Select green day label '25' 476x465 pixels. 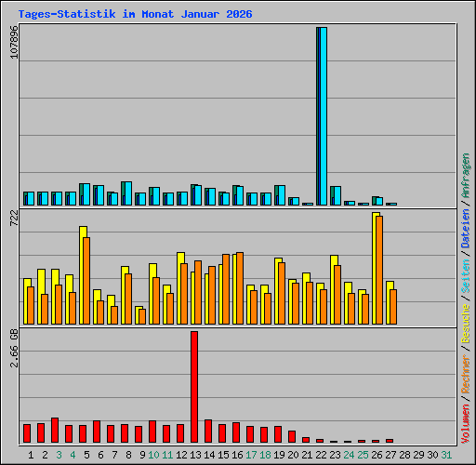click(363, 455)
